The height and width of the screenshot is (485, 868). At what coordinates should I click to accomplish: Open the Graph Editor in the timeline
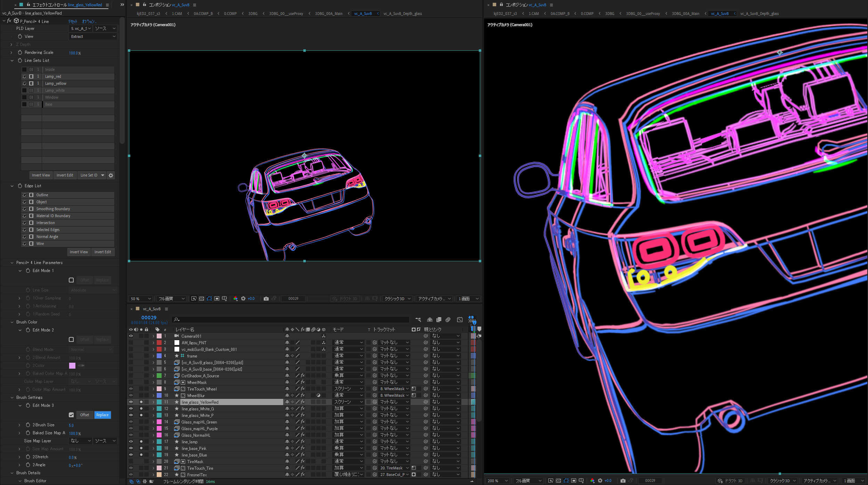click(x=460, y=320)
